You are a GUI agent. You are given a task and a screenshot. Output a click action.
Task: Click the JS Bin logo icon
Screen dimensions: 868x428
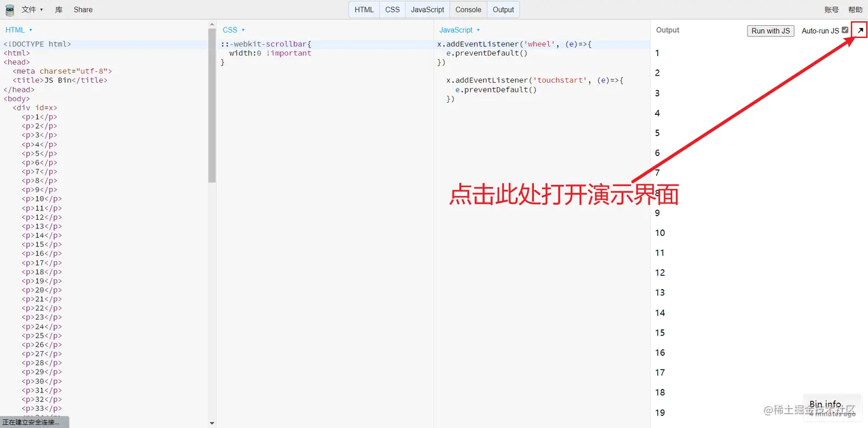[x=9, y=9]
